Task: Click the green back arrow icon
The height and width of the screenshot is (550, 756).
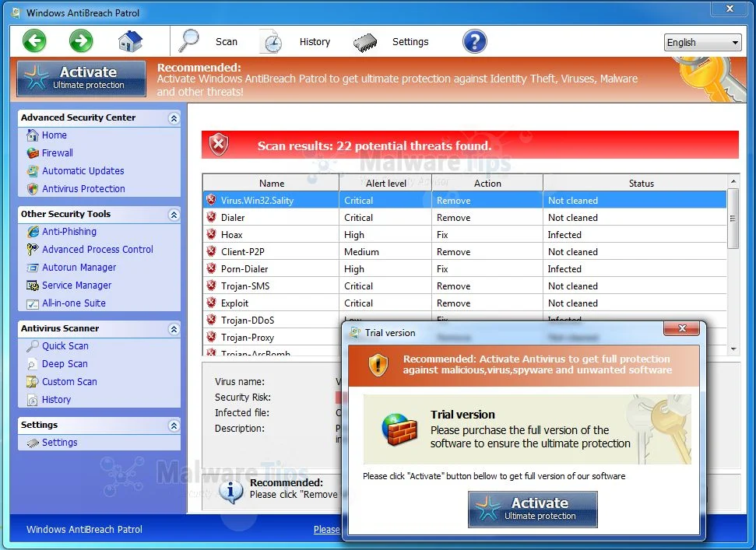Action: (34, 41)
